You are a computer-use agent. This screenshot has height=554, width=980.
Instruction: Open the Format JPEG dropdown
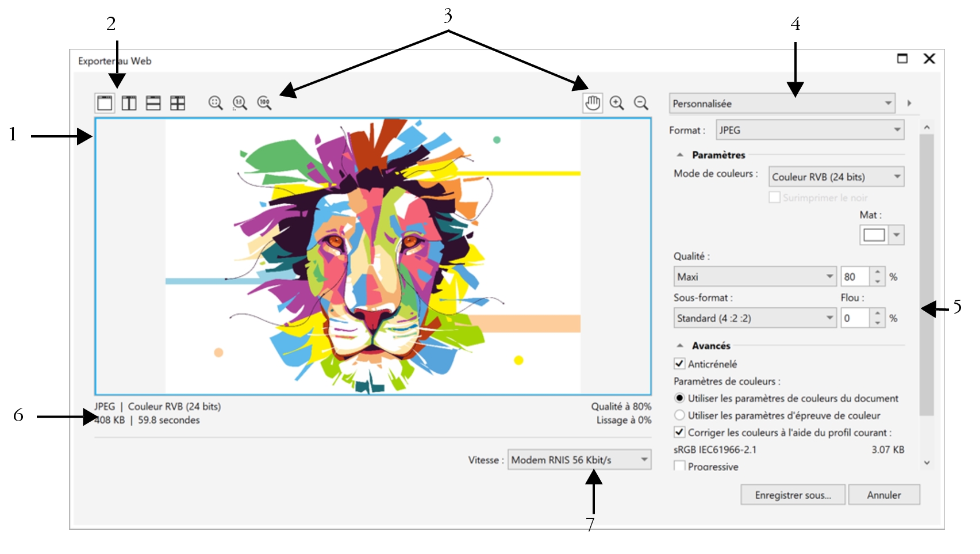(x=810, y=130)
